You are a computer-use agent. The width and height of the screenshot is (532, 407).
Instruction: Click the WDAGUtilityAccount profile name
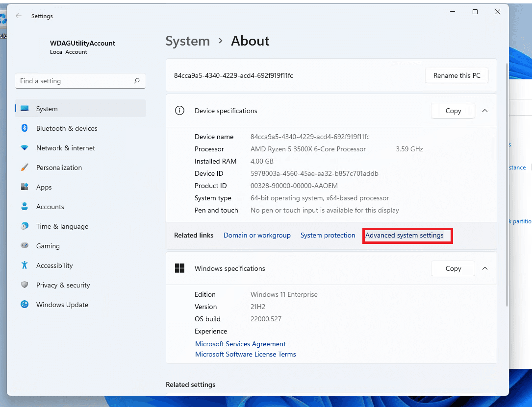tap(82, 43)
